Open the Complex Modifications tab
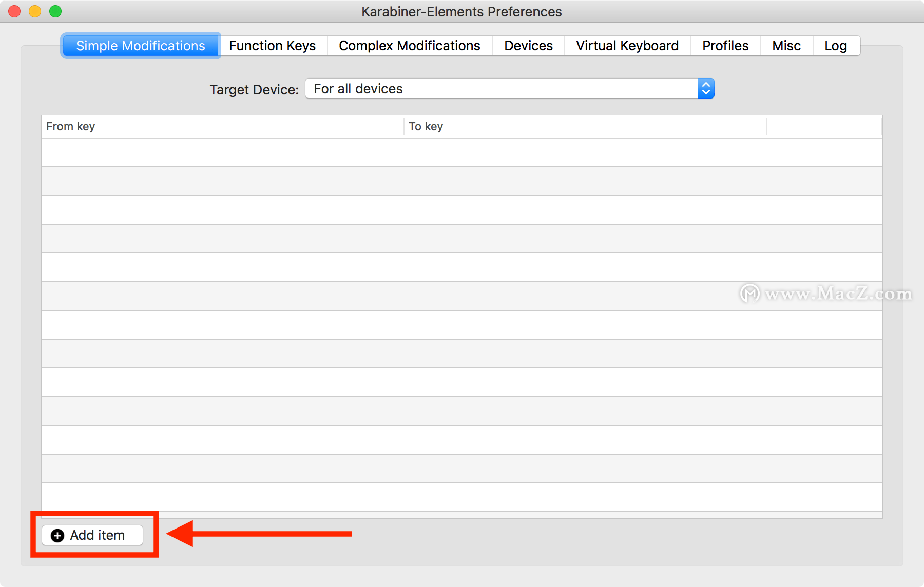 410,46
